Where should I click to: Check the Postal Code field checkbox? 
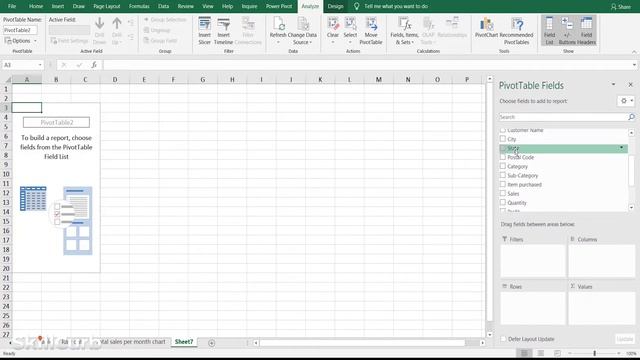503,157
